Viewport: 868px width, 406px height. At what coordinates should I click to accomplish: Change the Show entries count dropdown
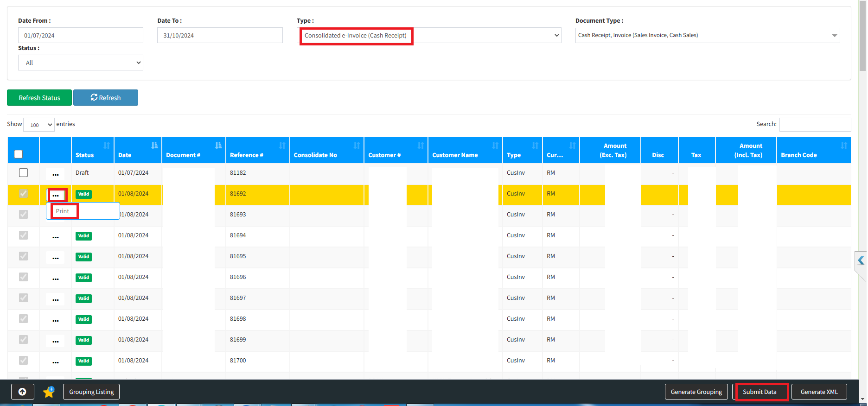[39, 125]
